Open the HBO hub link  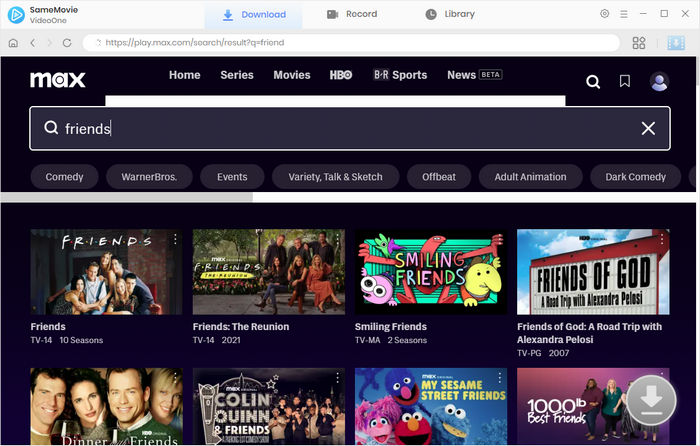click(341, 75)
